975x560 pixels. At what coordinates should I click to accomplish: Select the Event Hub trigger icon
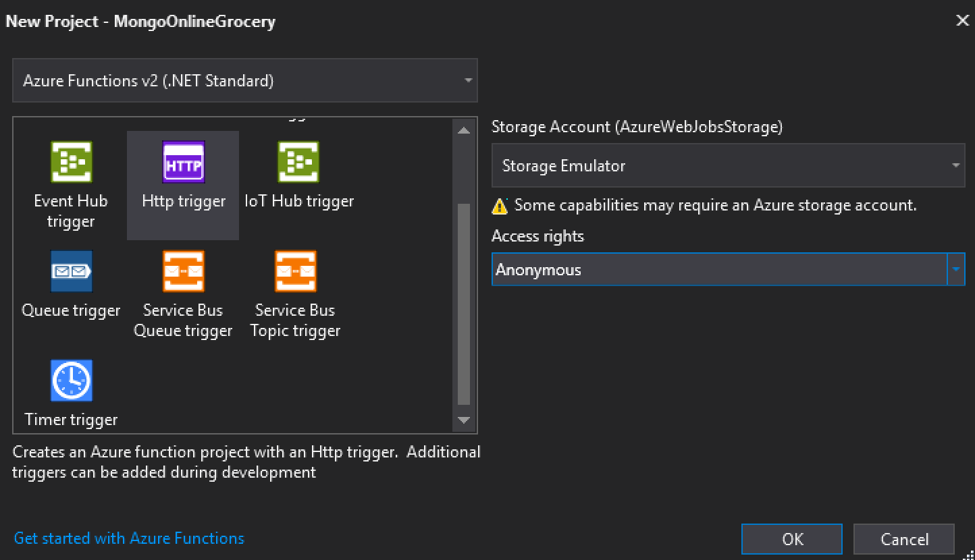71,162
